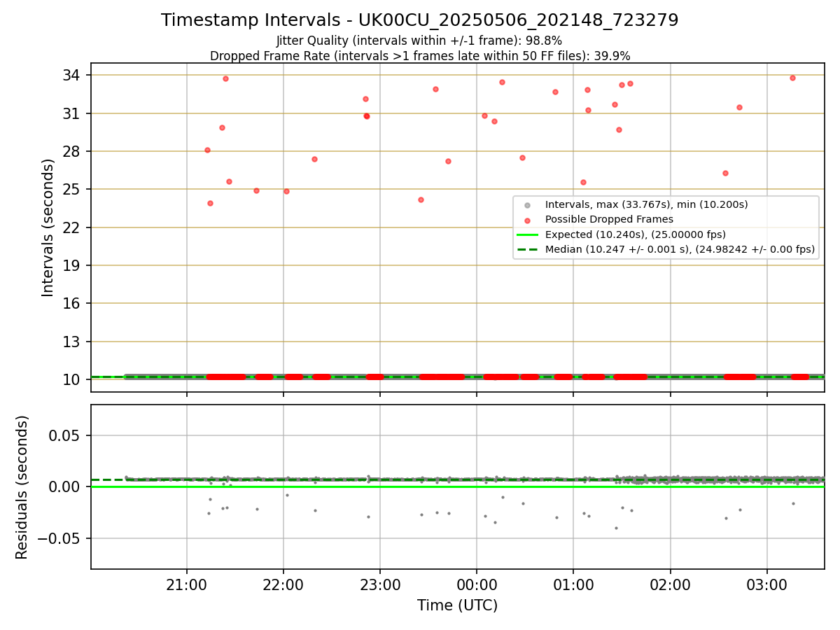Click the '00:00' x-axis tick label

click(x=477, y=584)
